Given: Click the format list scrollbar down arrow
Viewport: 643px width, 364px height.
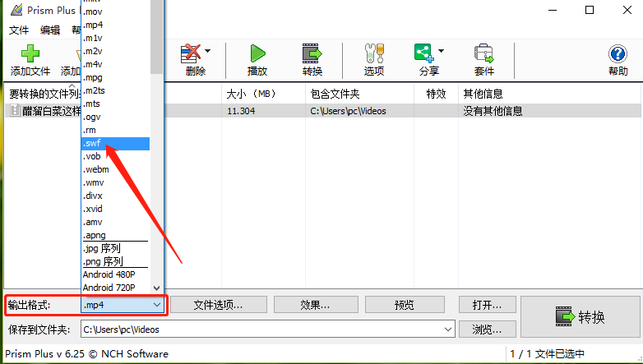Looking at the screenshot, I should 157,288.
